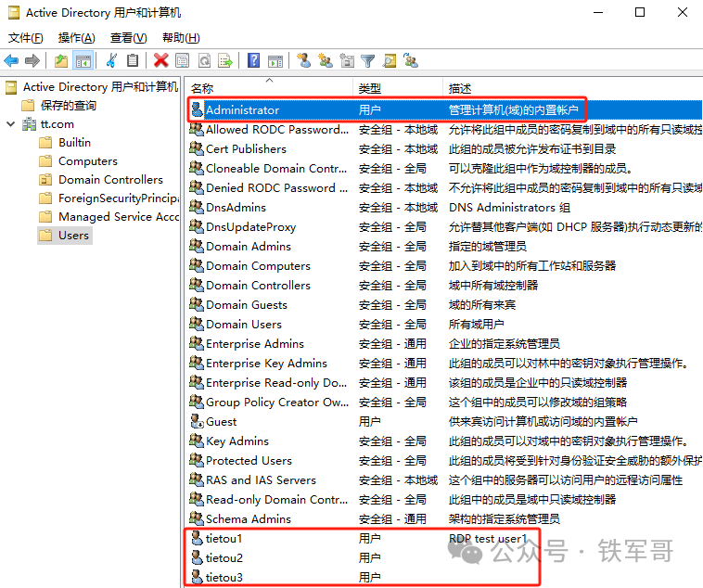Select Domain Controllers in the left tree
The height and width of the screenshot is (588, 703).
[110, 179]
